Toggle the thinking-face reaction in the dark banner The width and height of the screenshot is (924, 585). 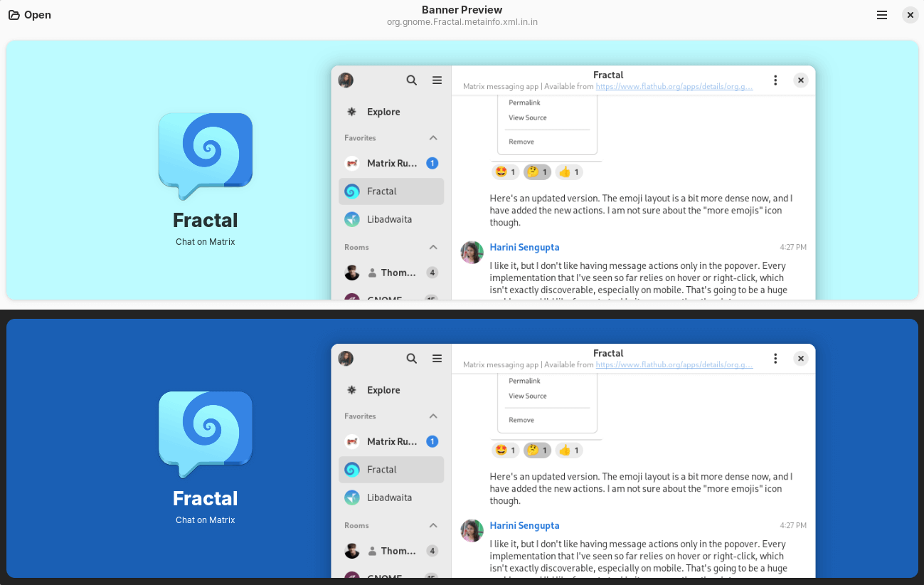[x=538, y=450]
